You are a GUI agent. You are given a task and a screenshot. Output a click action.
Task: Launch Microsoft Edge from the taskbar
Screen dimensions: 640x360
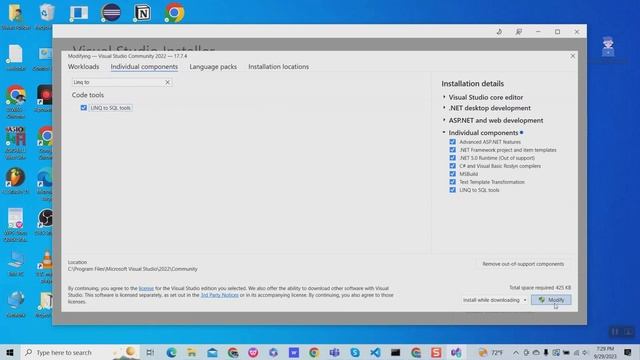pyautogui.click(x=171, y=352)
